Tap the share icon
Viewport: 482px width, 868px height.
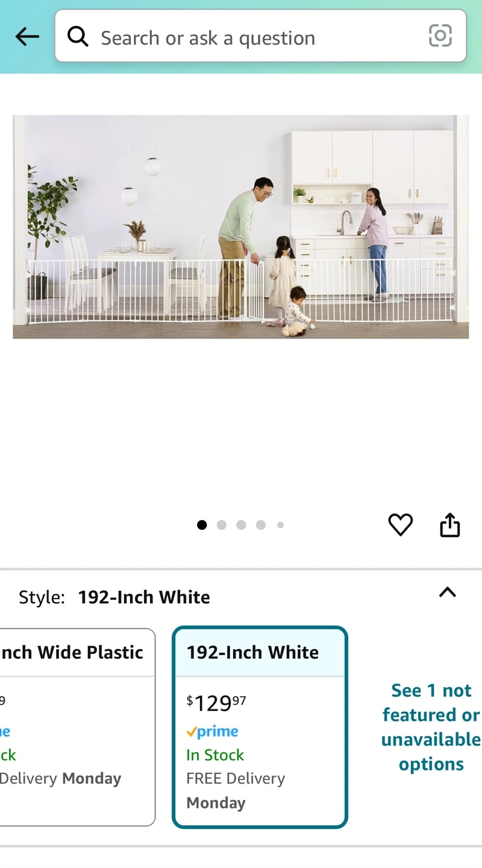tap(449, 524)
